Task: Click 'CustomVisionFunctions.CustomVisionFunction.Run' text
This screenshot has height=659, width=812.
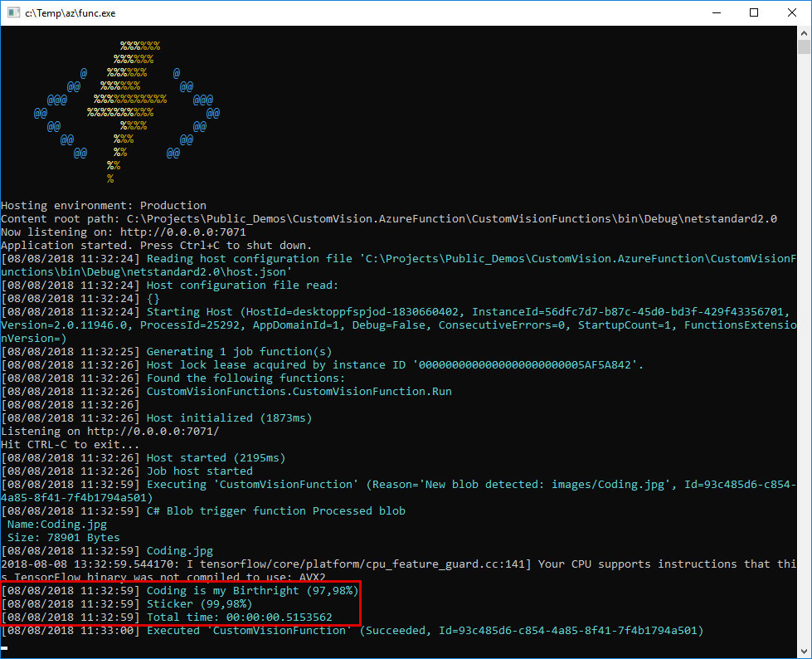Action: tap(299, 392)
